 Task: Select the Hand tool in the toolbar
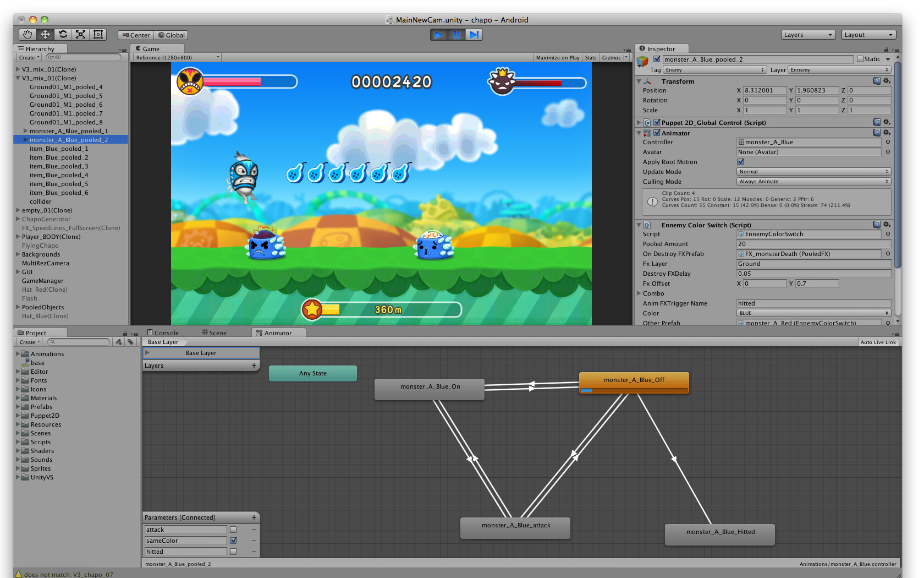[x=28, y=34]
